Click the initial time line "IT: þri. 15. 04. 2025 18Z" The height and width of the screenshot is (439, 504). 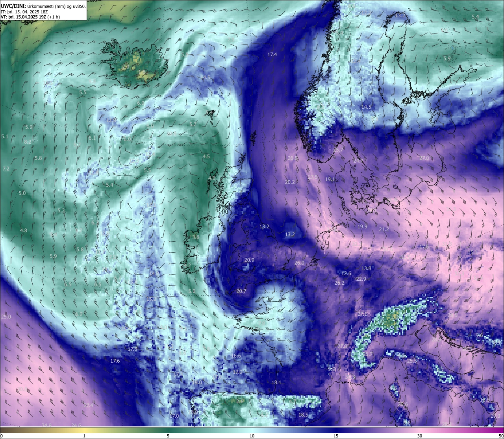[x=24, y=11]
